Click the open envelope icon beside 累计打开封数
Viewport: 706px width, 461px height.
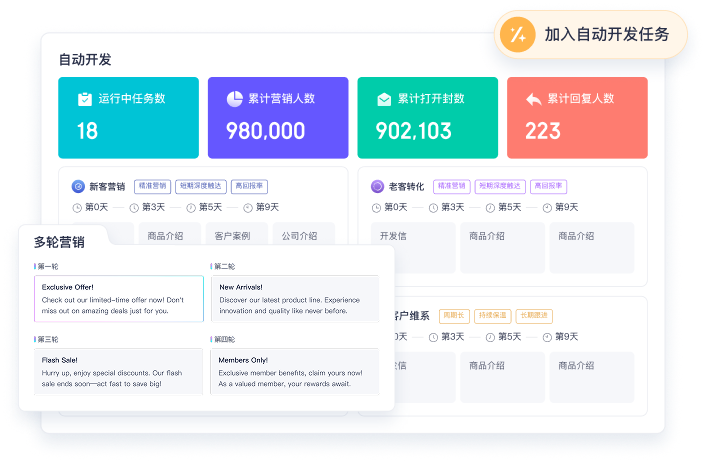(384, 99)
